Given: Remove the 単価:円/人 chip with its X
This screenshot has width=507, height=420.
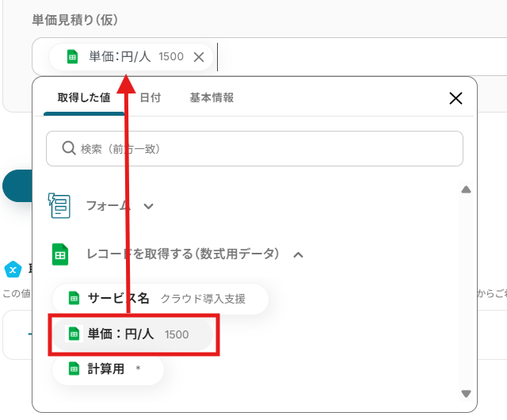Looking at the screenshot, I should tap(199, 57).
